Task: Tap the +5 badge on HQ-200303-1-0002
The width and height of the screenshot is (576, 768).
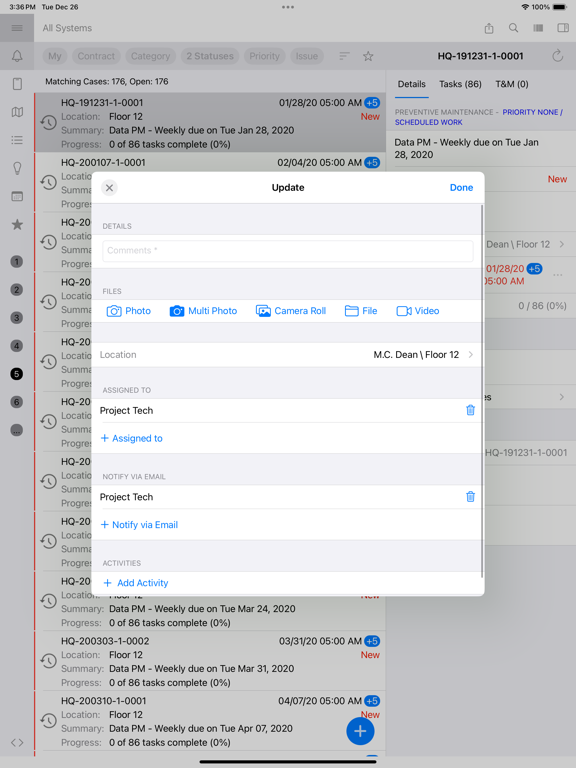Action: click(x=372, y=641)
